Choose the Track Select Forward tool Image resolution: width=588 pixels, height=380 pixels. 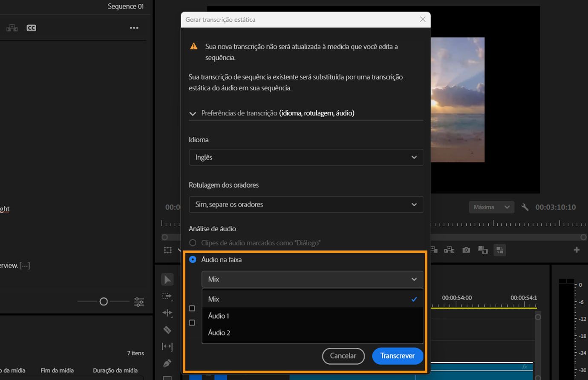click(167, 296)
